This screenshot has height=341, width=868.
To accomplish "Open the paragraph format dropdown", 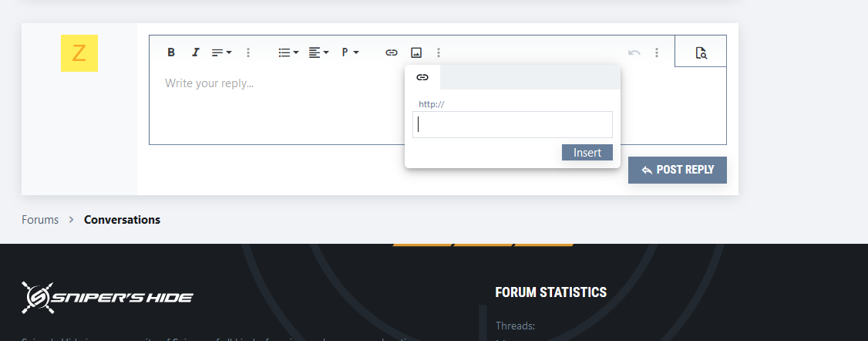I will tap(350, 52).
